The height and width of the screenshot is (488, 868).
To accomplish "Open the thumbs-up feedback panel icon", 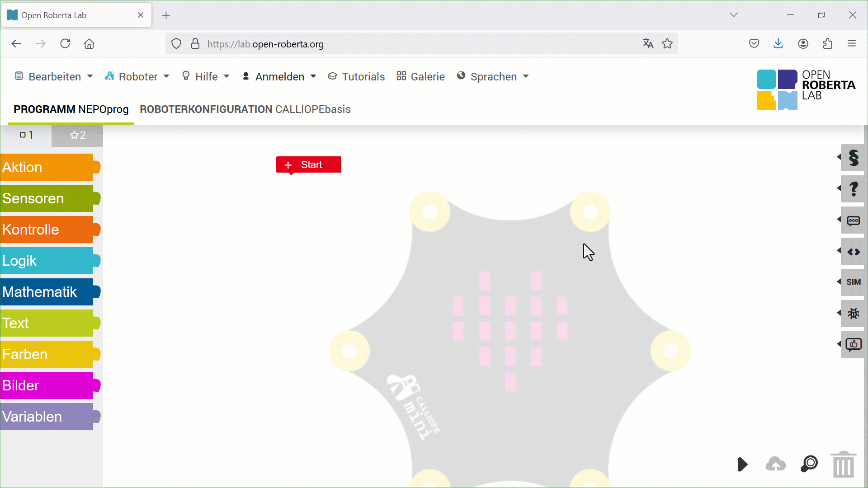I will pyautogui.click(x=853, y=345).
